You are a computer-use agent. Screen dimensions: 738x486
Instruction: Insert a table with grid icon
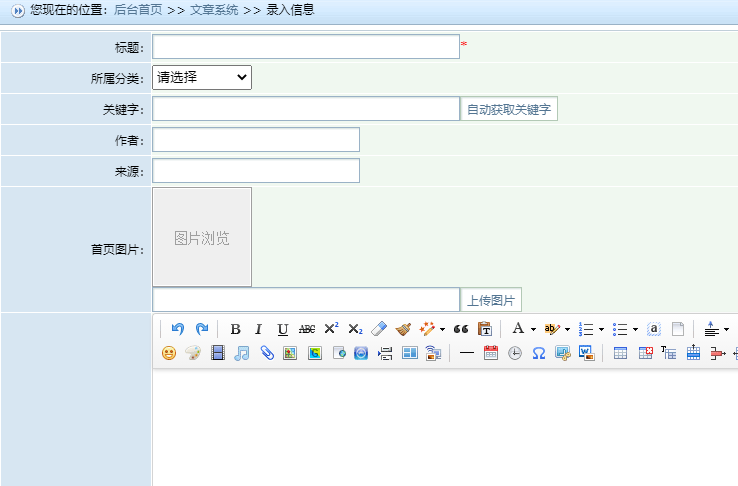coord(620,353)
